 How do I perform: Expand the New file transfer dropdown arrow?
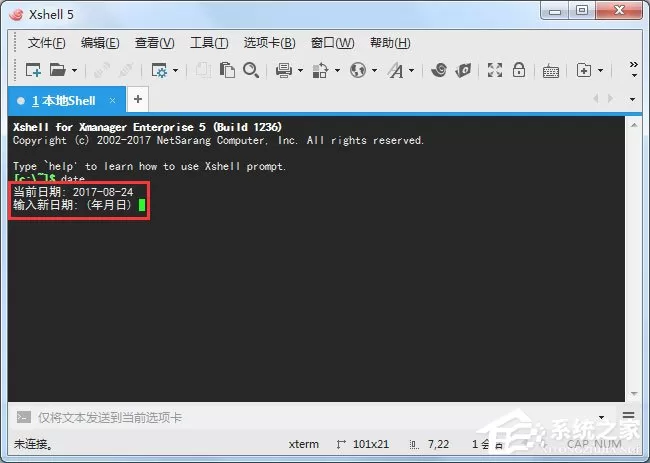600,70
